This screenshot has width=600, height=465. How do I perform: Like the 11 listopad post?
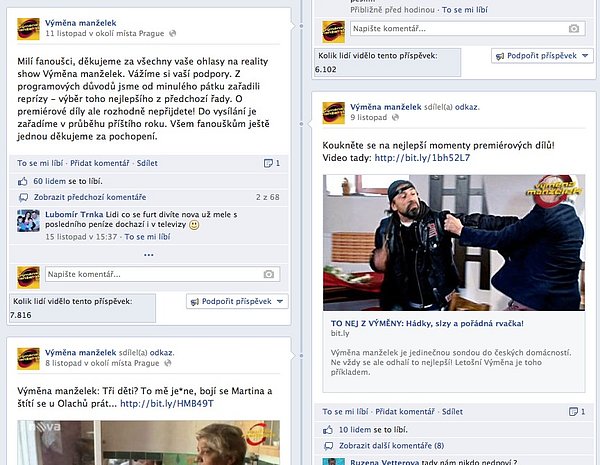[40, 163]
